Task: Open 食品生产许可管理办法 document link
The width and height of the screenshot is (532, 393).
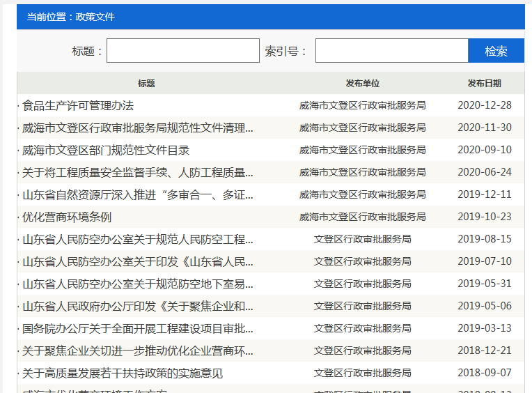Action: [78, 105]
